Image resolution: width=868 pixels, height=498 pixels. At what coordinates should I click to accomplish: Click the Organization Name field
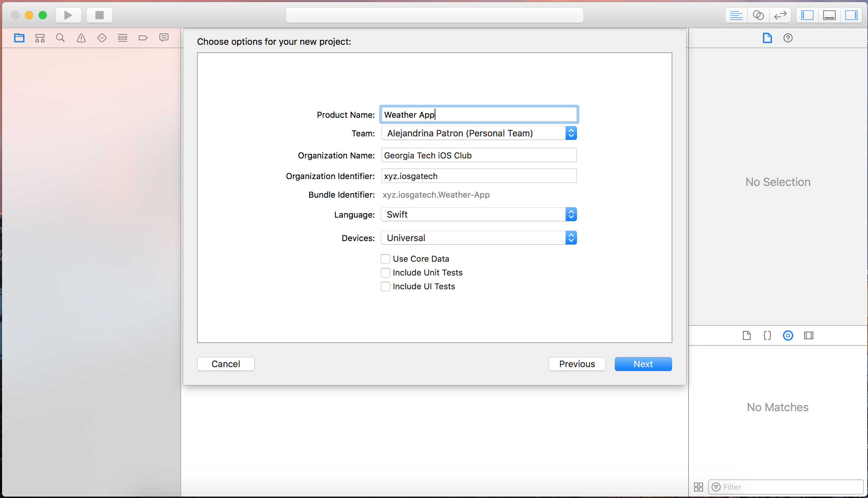[x=479, y=155]
